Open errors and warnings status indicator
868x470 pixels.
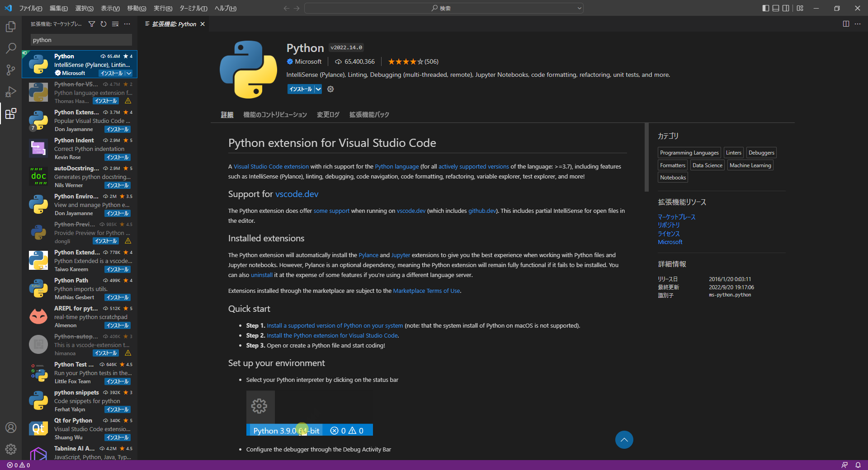[19, 465]
